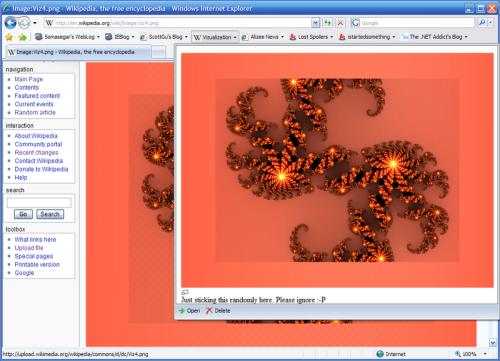Open the About Wikipedia link
500x361 pixels.
36,136
